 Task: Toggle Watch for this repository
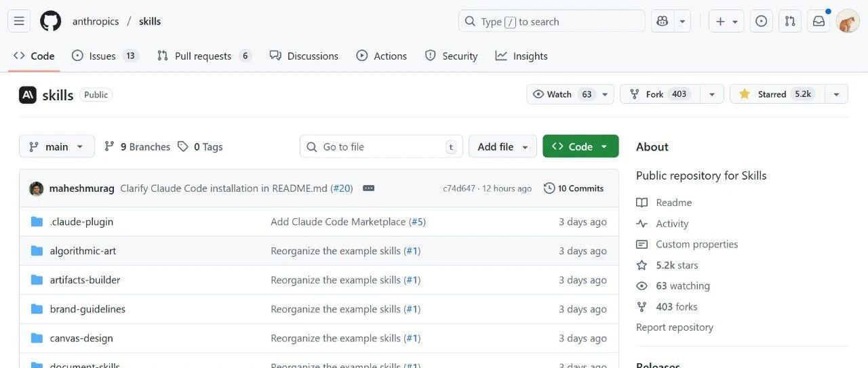(x=562, y=94)
